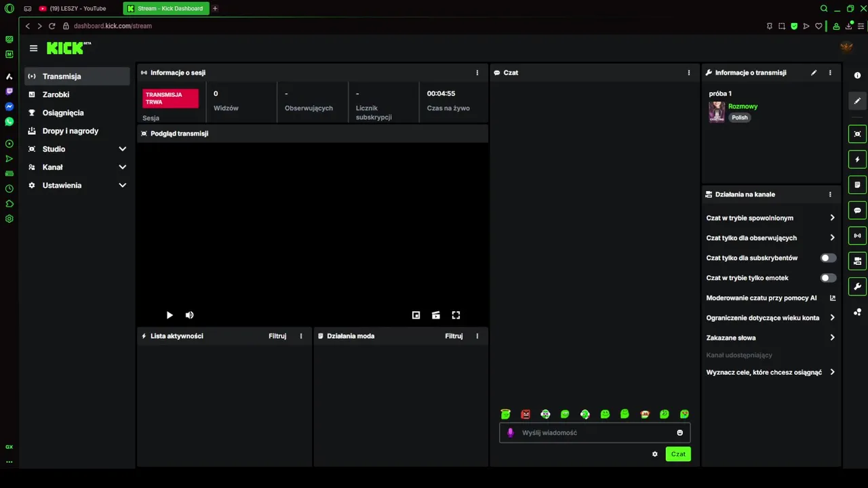
Task: Click the Rozmowy category thumbnail
Action: tap(717, 112)
